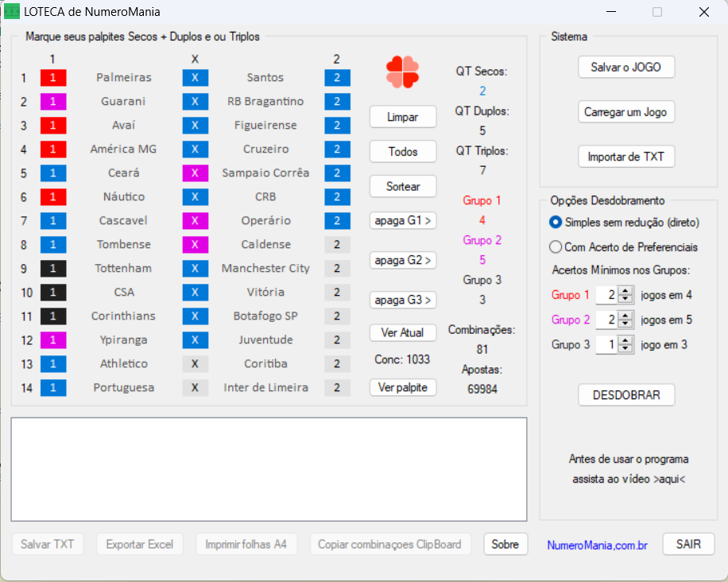The width and height of the screenshot is (728, 582).
Task: Click the Grupo 1 minimum hits value field
Action: pyautogui.click(x=607, y=295)
